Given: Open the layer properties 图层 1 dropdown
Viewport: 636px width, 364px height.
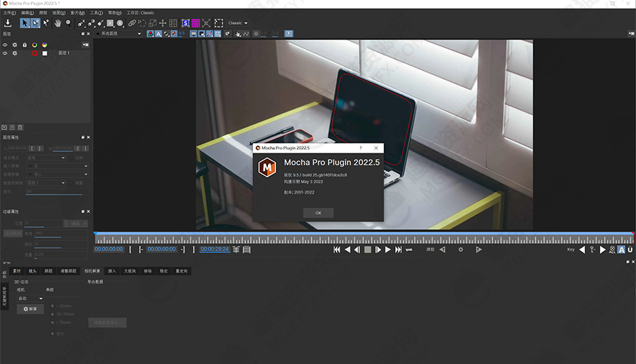Looking at the screenshot, I should pyautogui.click(x=46, y=183).
